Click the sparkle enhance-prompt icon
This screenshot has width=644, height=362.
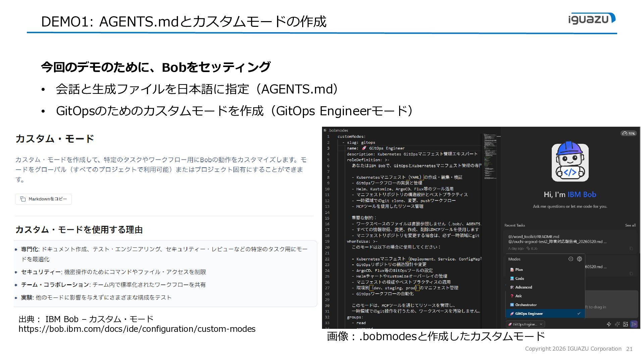click(617, 324)
